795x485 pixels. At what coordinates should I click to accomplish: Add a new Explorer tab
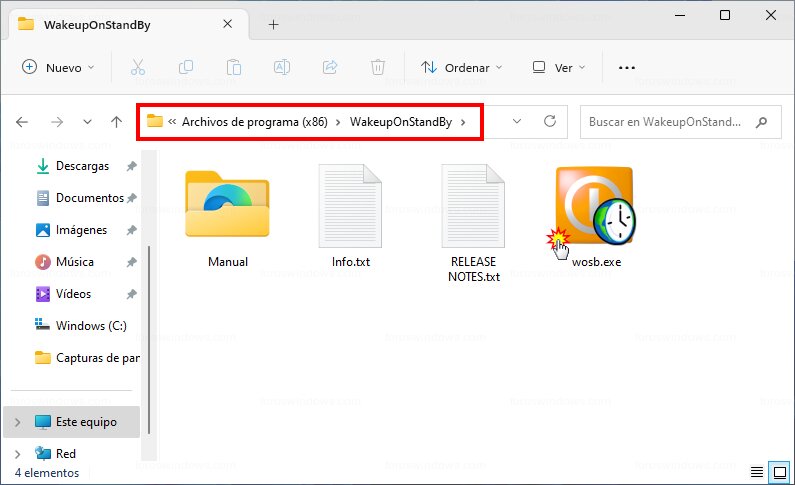273,24
